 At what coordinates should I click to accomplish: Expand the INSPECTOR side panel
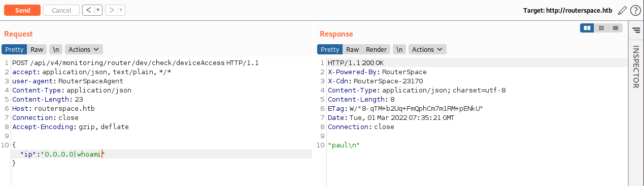(x=635, y=67)
